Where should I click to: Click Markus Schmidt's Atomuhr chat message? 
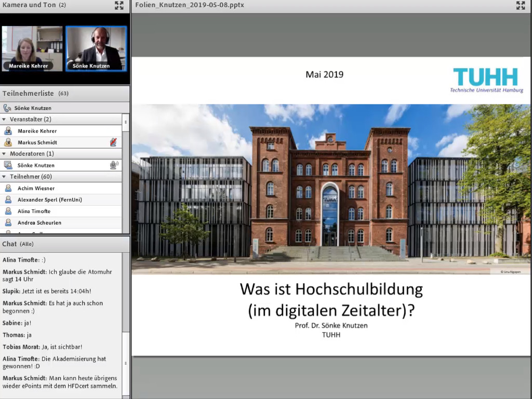point(57,275)
